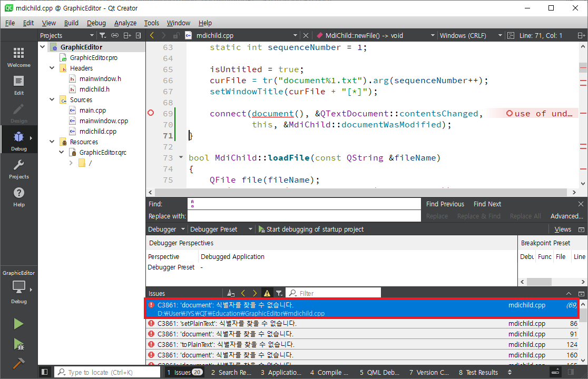
Task: Collapse the GraphicEditor.qrc node
Action: (x=62, y=152)
